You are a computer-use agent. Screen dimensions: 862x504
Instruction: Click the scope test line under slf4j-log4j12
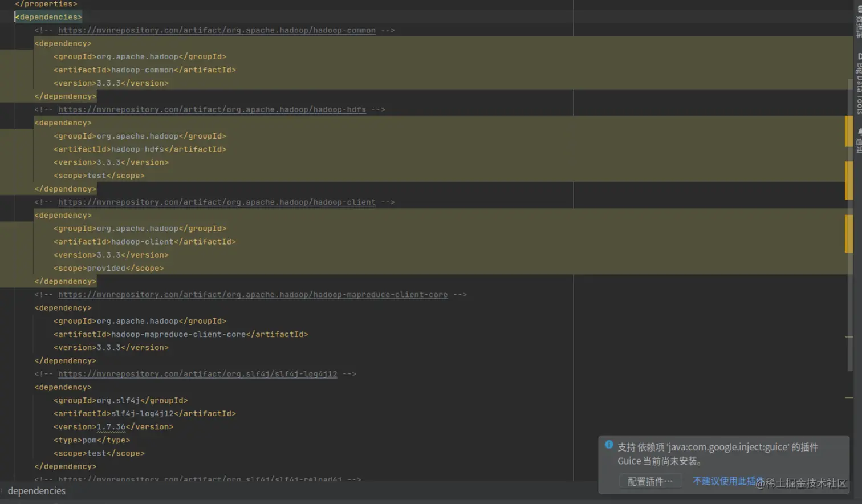(x=99, y=453)
